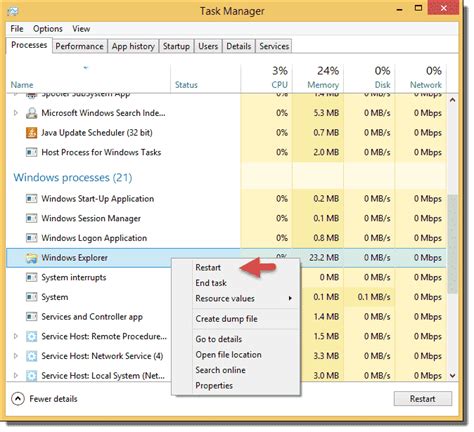Click the 23.2 MB memory value
Image resolution: width=474 pixels, height=432 pixels.
tap(324, 258)
